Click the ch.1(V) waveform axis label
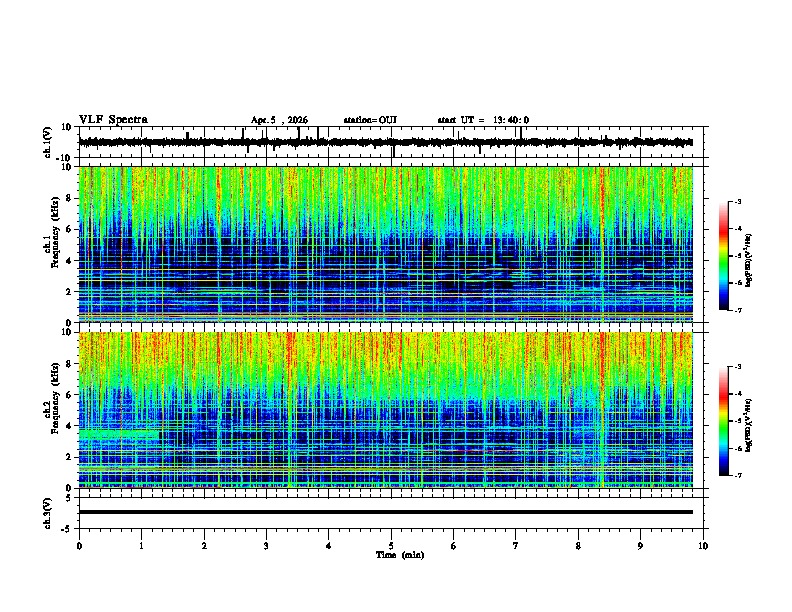The width and height of the screenshot is (792, 612). pyautogui.click(x=48, y=142)
